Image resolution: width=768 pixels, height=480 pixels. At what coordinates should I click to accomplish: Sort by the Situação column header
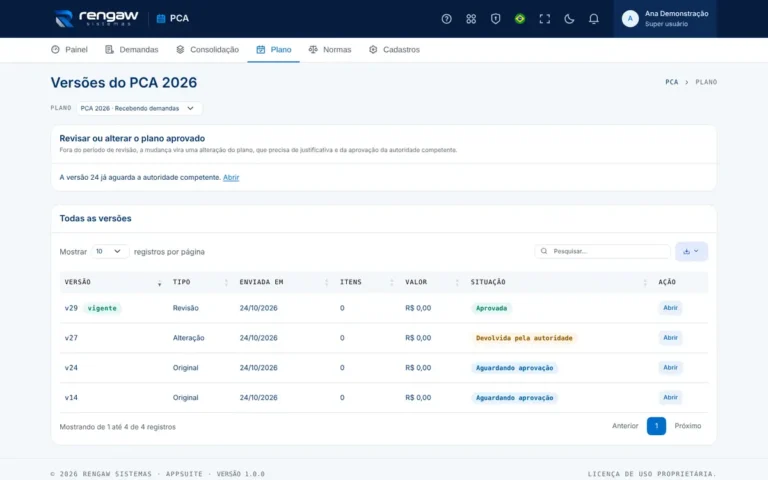coord(559,282)
